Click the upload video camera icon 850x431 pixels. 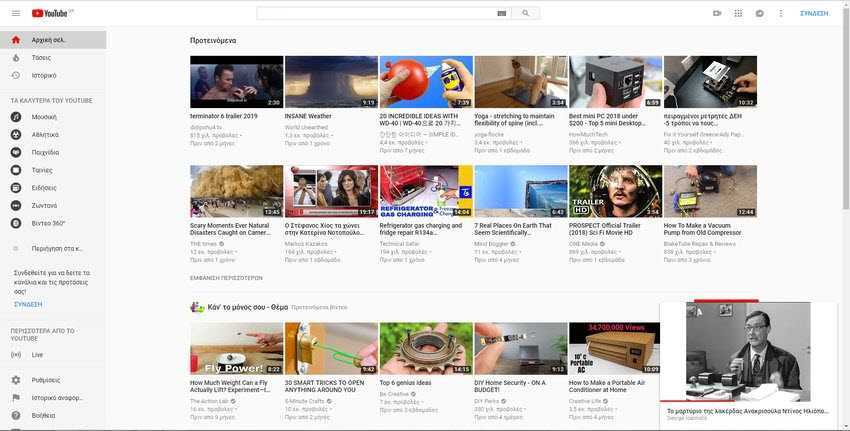coord(717,13)
